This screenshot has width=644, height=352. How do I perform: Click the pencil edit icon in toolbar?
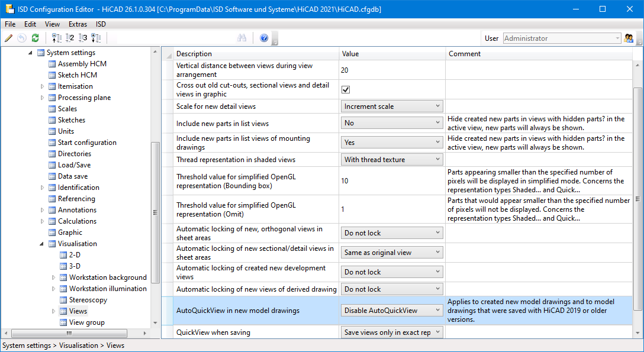tap(8, 38)
